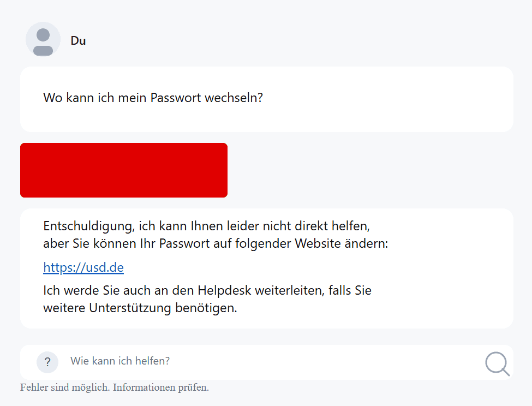Click the user avatar icon
The image size is (532, 406).
[43, 40]
